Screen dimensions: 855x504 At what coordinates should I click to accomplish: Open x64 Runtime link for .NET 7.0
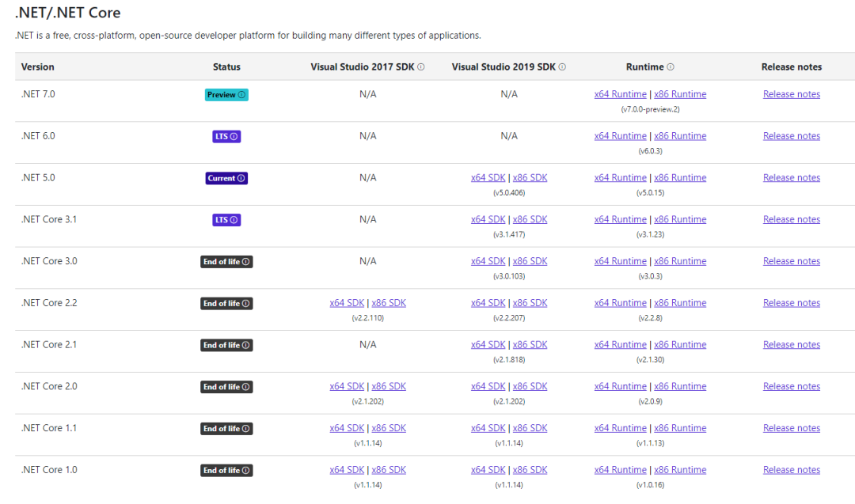click(x=621, y=94)
